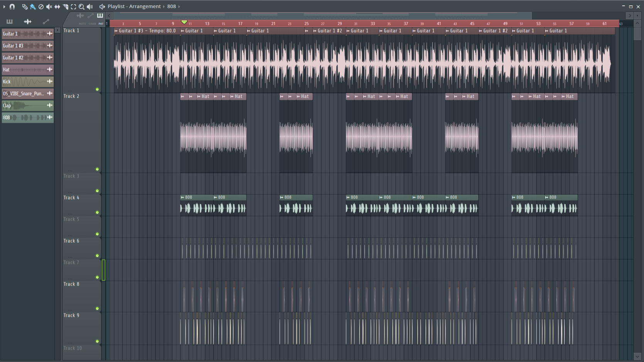Open the arrow after Arrangement in title
This screenshot has height=362, width=644.
pos(164,7)
